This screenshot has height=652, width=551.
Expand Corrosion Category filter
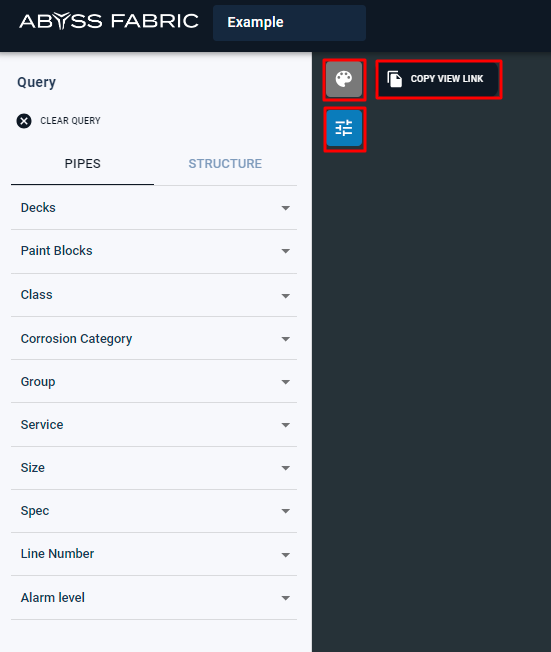[154, 338]
